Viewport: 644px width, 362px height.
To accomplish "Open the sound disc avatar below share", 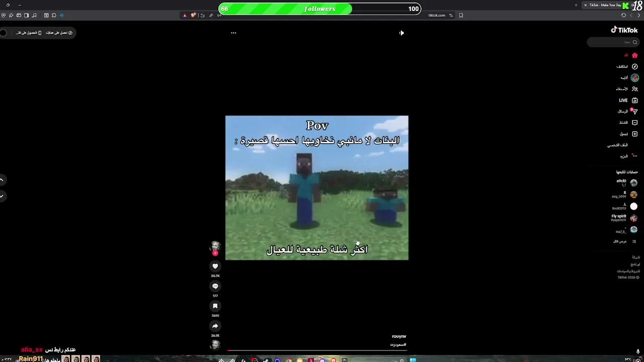I will (215, 345).
